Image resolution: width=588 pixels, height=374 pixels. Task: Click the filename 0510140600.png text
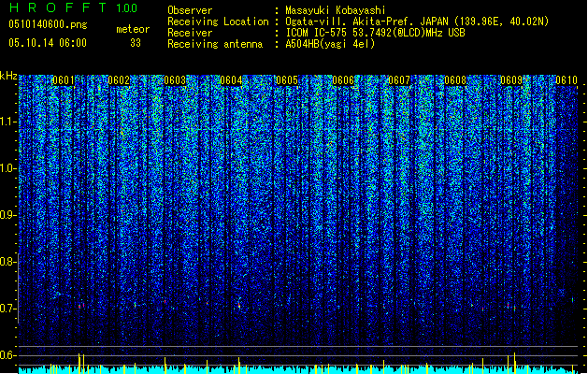pos(48,24)
